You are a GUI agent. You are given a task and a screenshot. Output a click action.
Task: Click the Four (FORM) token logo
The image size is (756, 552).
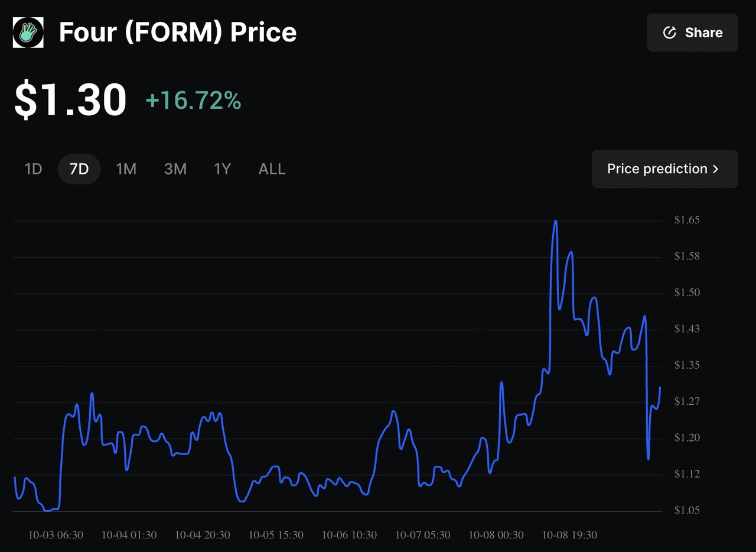[28, 33]
